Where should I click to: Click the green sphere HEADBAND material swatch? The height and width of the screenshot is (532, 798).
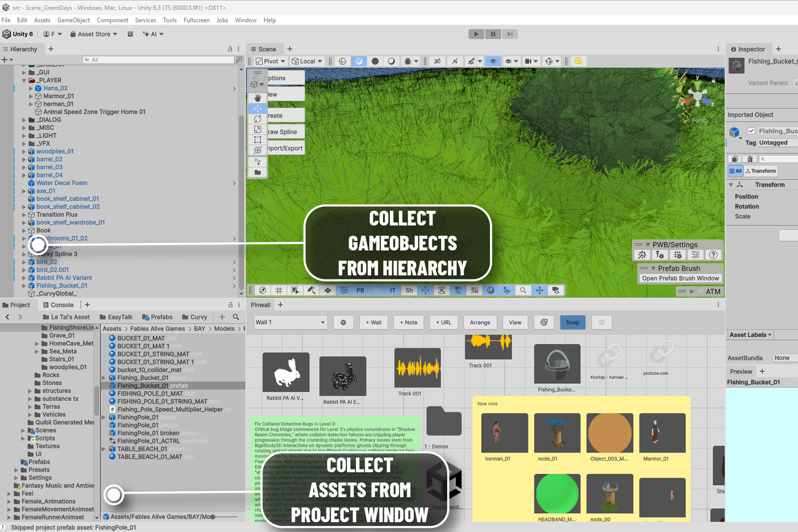click(557, 494)
